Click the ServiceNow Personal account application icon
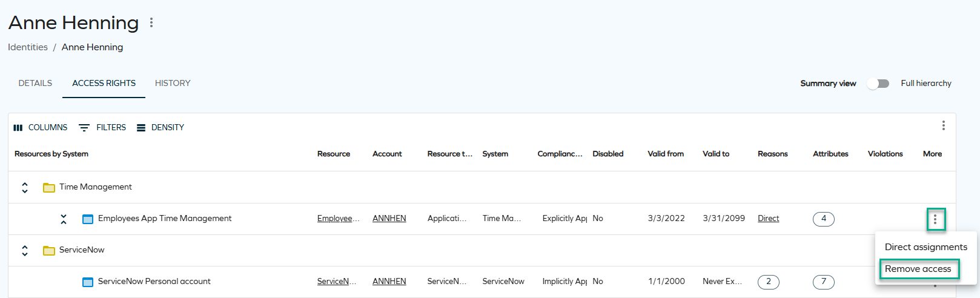 pos(88,282)
